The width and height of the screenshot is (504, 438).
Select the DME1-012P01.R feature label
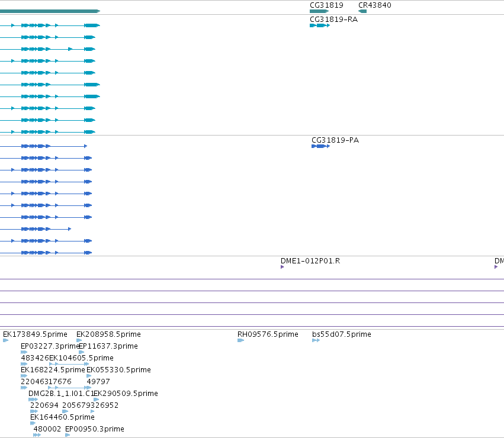pos(310,261)
